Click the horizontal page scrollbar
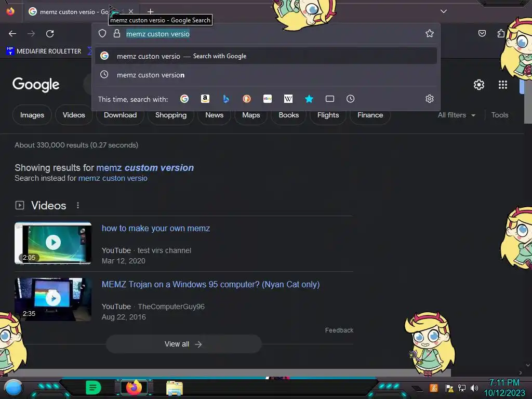 pos(225,373)
